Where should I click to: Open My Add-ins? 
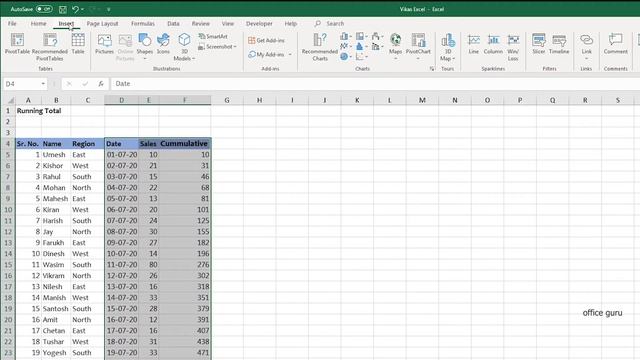point(266,54)
